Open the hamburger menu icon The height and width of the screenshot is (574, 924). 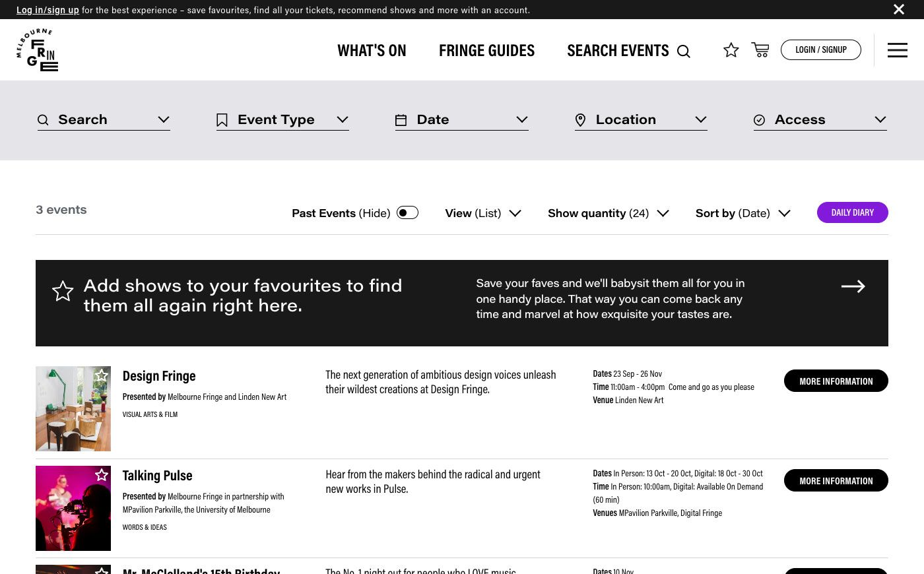(x=897, y=50)
